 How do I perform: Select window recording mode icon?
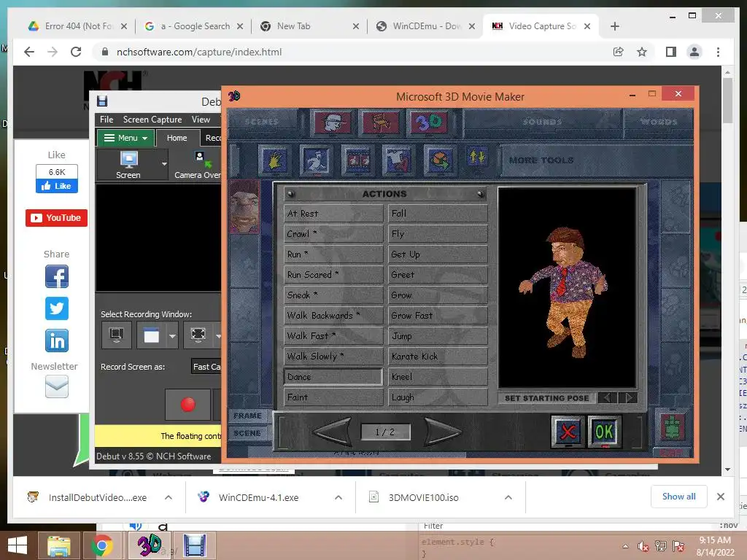pyautogui.click(x=152, y=335)
